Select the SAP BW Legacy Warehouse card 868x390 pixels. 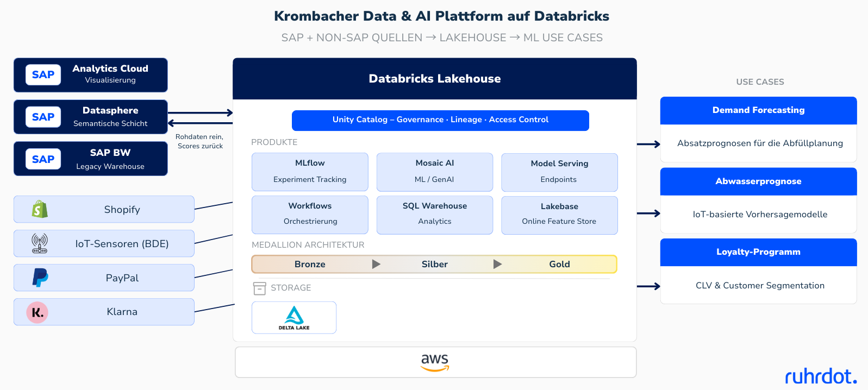[91, 159]
